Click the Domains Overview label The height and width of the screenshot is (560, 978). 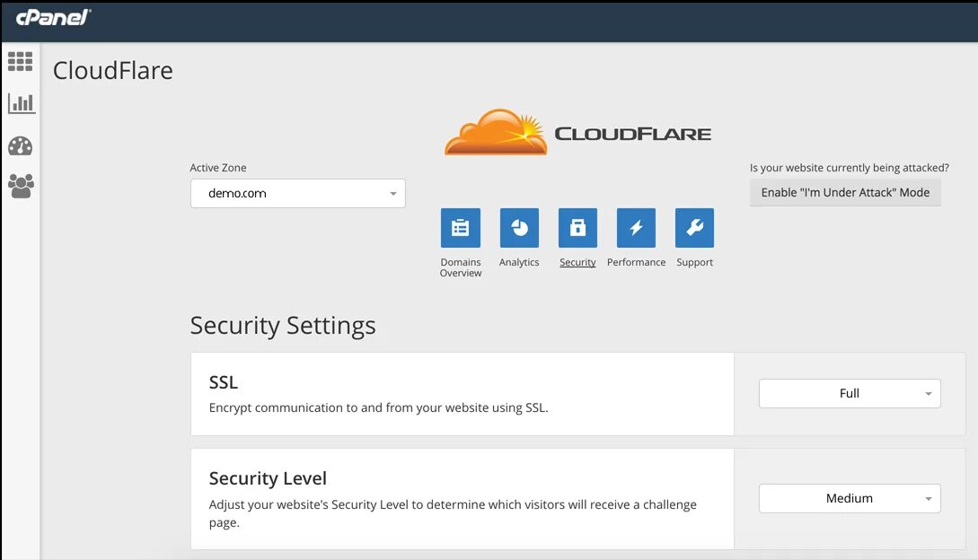pyautogui.click(x=461, y=267)
